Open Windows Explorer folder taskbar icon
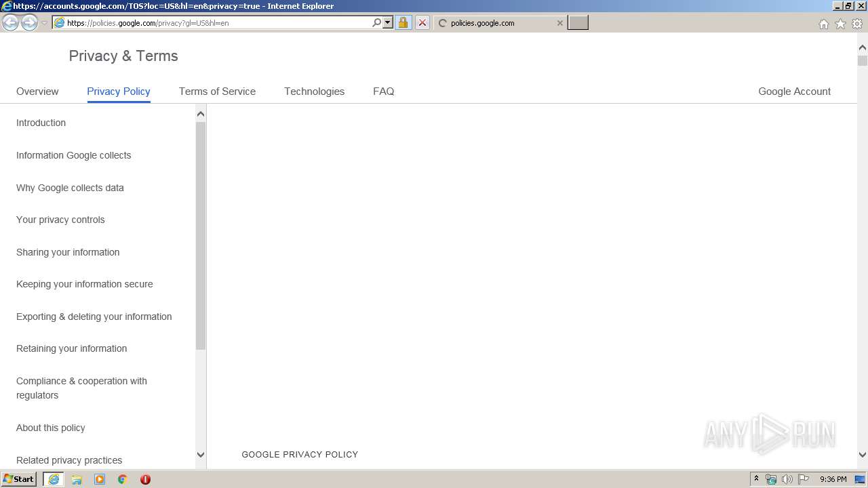The height and width of the screenshot is (488, 868). click(x=77, y=479)
